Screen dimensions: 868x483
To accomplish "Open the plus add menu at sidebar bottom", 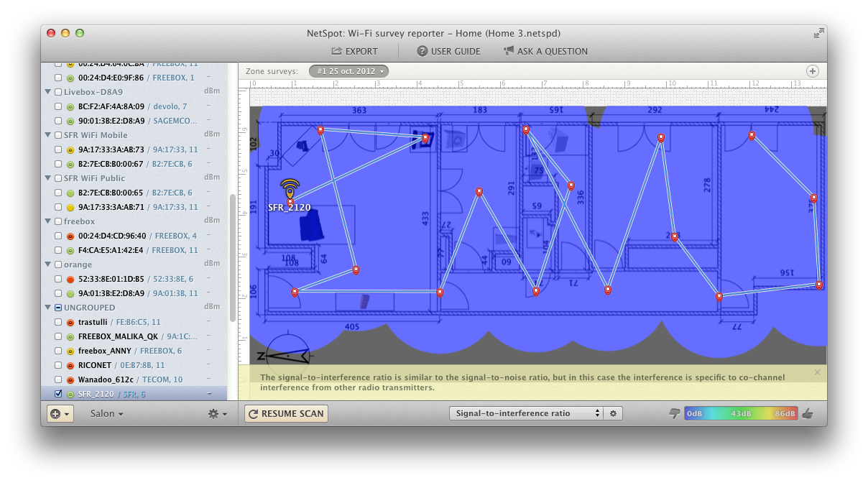I will [x=60, y=414].
